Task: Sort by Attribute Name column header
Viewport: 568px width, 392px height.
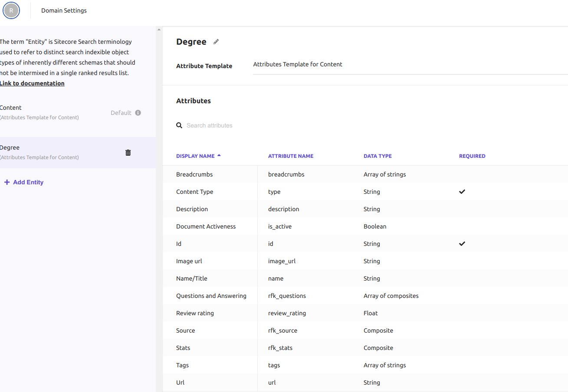Action: [x=291, y=156]
